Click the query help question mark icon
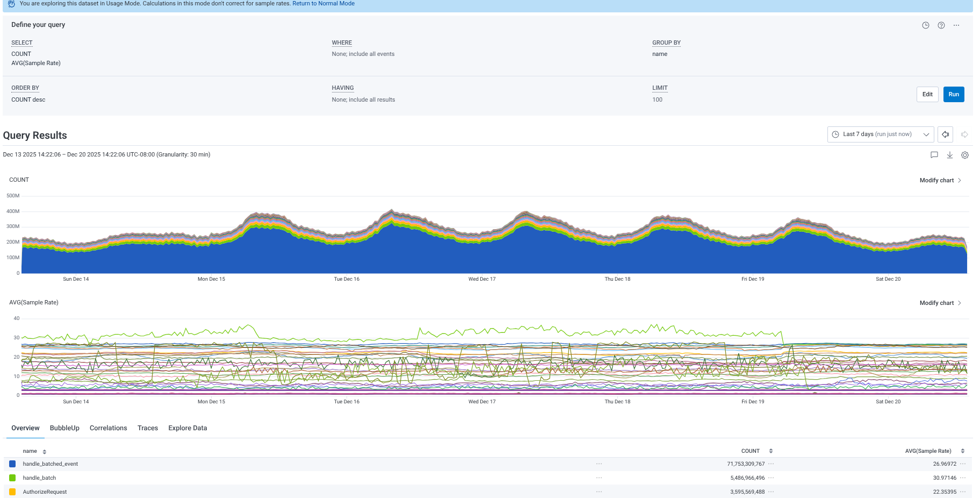The width and height of the screenshot is (980, 498). click(941, 25)
